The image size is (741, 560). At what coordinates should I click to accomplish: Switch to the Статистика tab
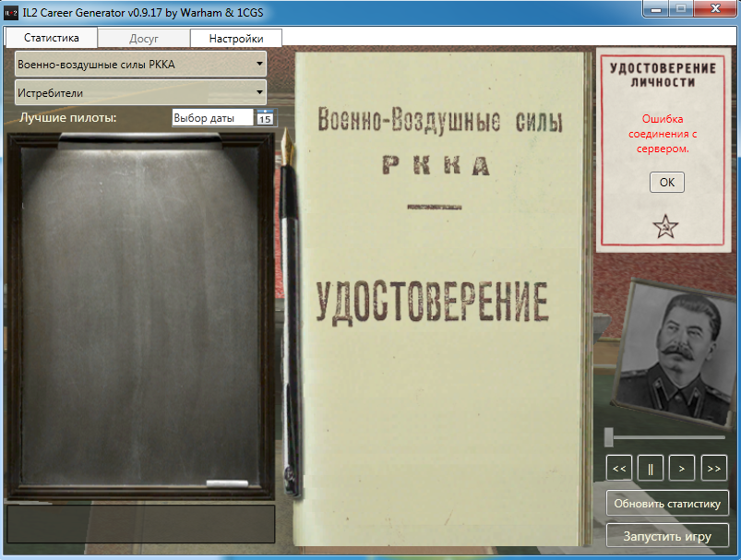coord(51,38)
